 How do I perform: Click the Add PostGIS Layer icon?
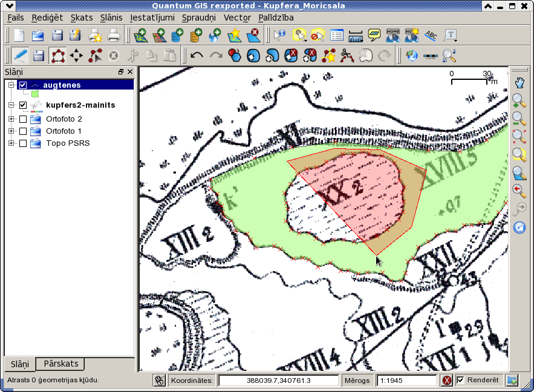point(177,35)
